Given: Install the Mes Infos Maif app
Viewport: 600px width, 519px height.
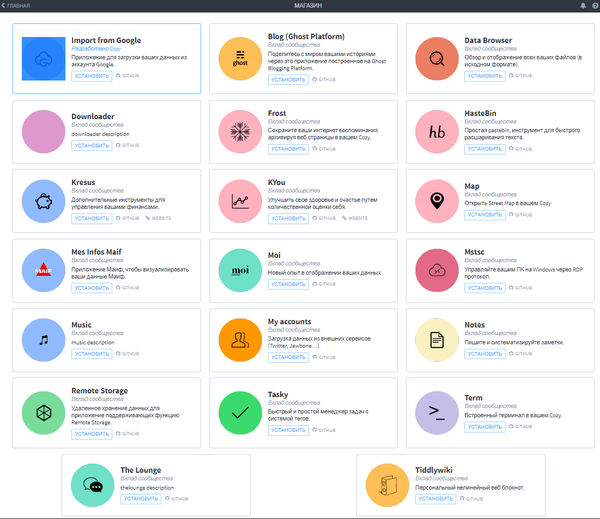Looking at the screenshot, I should [x=92, y=288].
